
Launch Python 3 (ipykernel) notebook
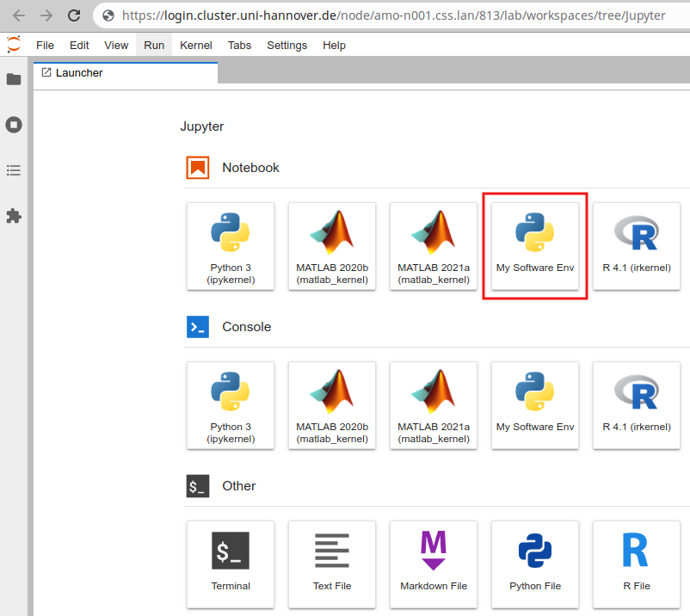point(231,246)
